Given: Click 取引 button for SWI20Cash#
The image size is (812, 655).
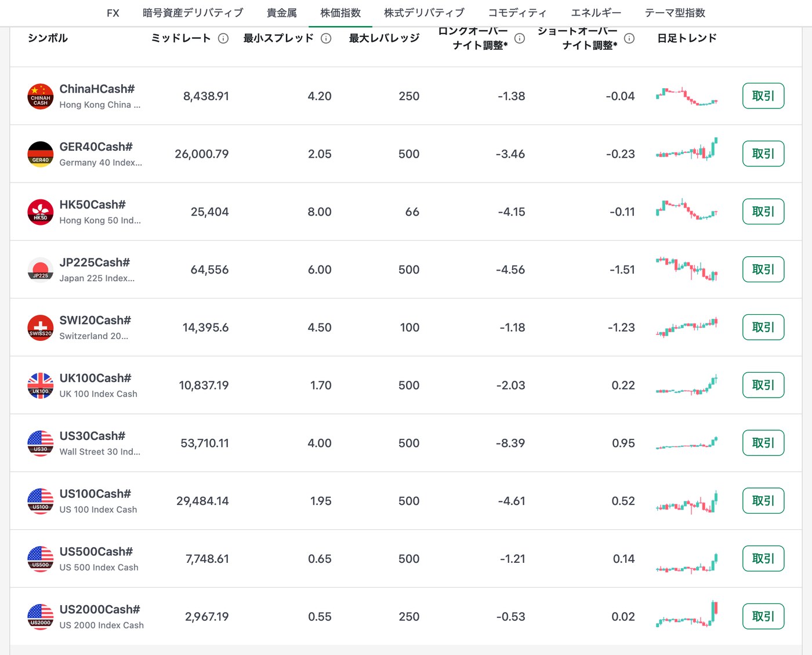Looking at the screenshot, I should point(763,327).
